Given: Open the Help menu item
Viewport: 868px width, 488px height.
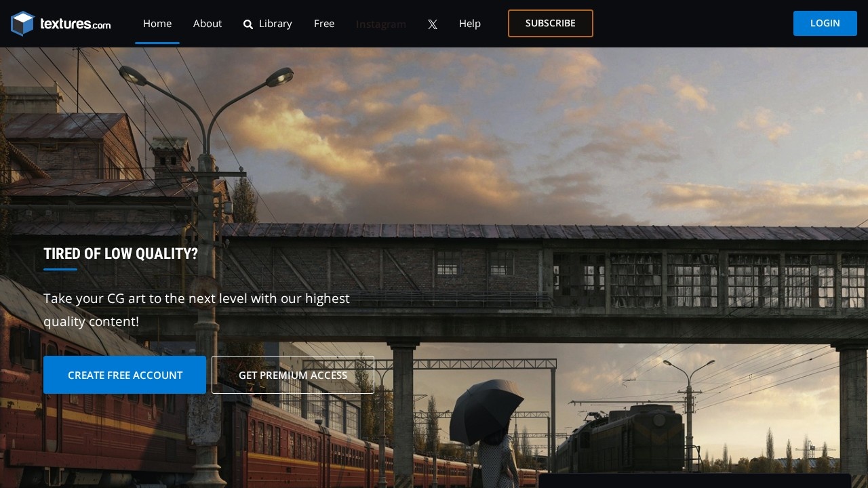Looking at the screenshot, I should point(470,24).
